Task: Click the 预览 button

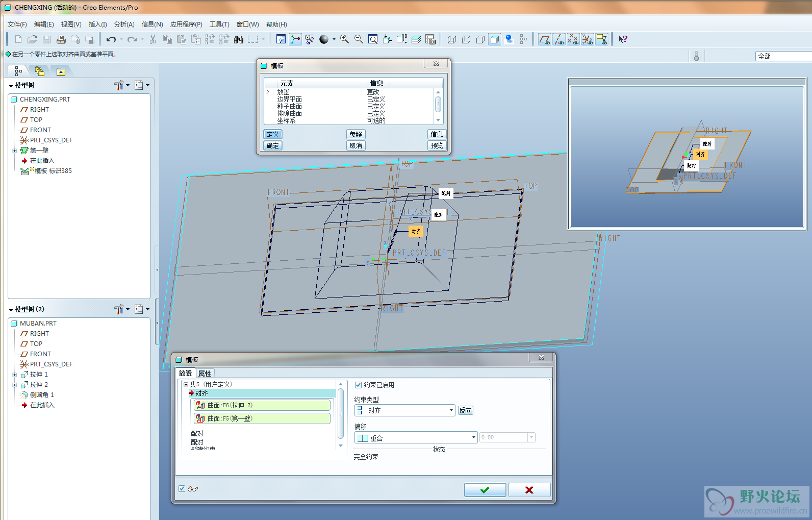Action: [437, 145]
